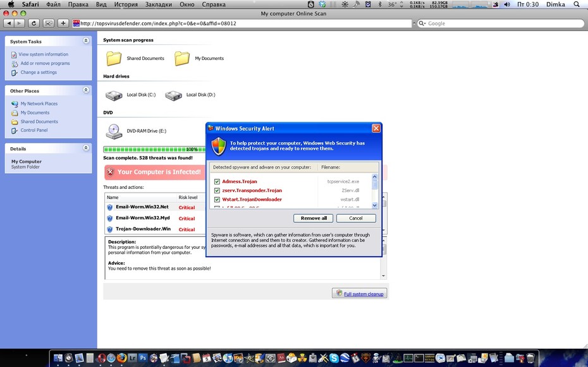The width and height of the screenshot is (588, 367).
Task: Reload the page in Safari toolbar
Action: pyautogui.click(x=34, y=23)
